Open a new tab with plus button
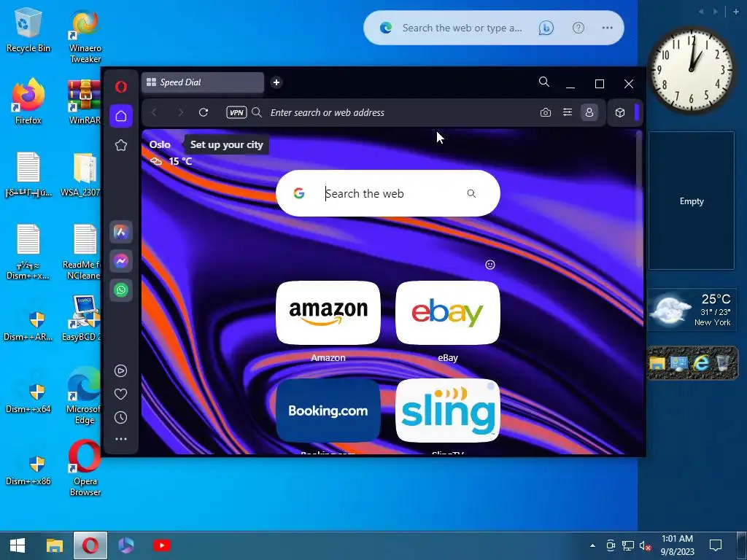 (x=276, y=82)
